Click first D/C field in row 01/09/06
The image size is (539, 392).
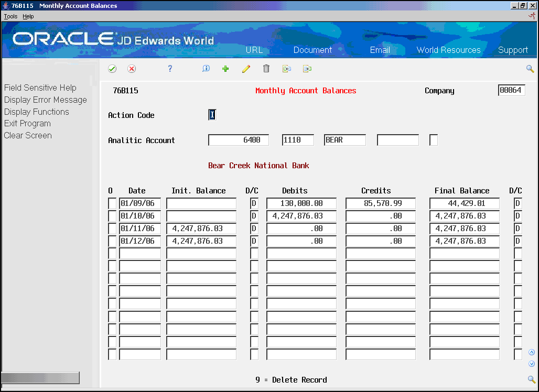(x=254, y=203)
